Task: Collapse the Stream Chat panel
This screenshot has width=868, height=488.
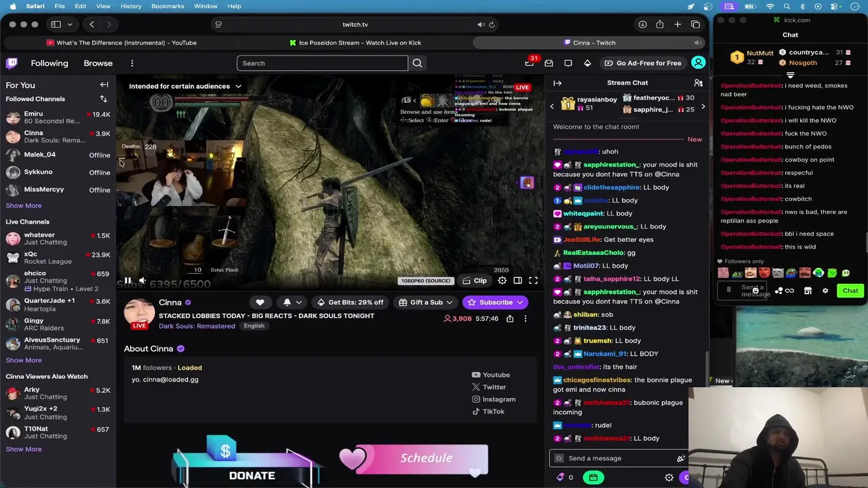Action: [557, 83]
